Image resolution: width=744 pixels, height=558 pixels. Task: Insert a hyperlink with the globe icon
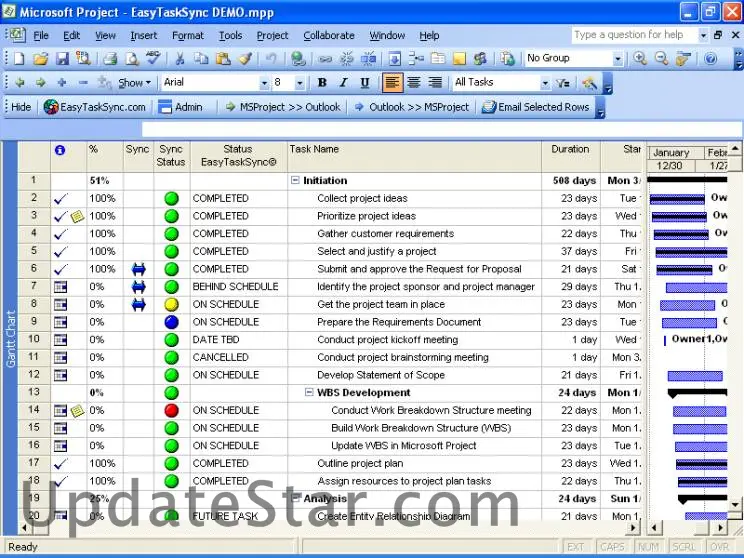[x=298, y=59]
